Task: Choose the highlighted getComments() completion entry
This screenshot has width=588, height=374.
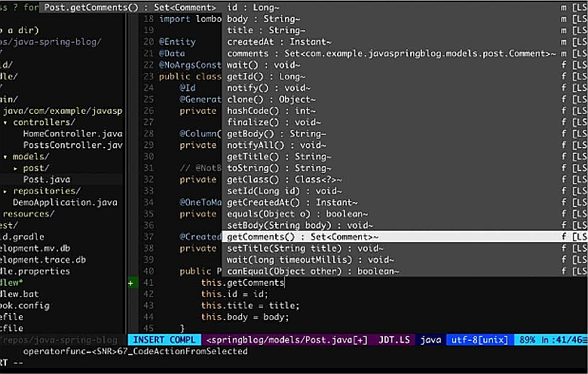Action: [x=303, y=237]
